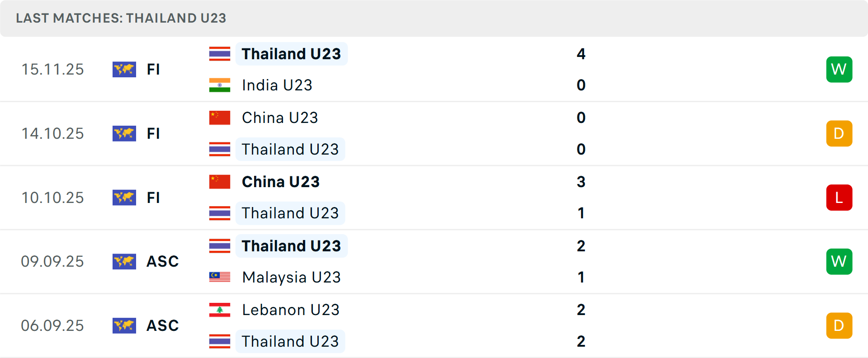Viewport: 868px width, 358px height.
Task: Click Thailand flag in 15.11.25 match
Action: point(220,54)
